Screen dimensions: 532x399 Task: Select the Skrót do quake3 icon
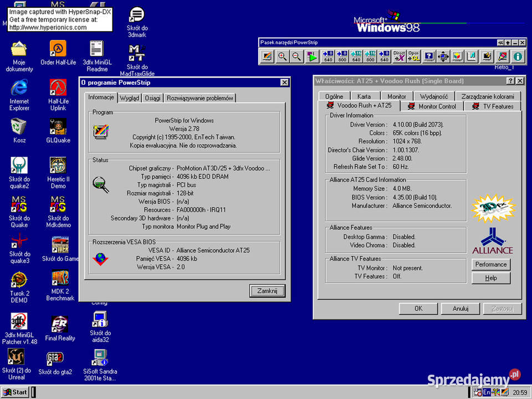[19, 248]
